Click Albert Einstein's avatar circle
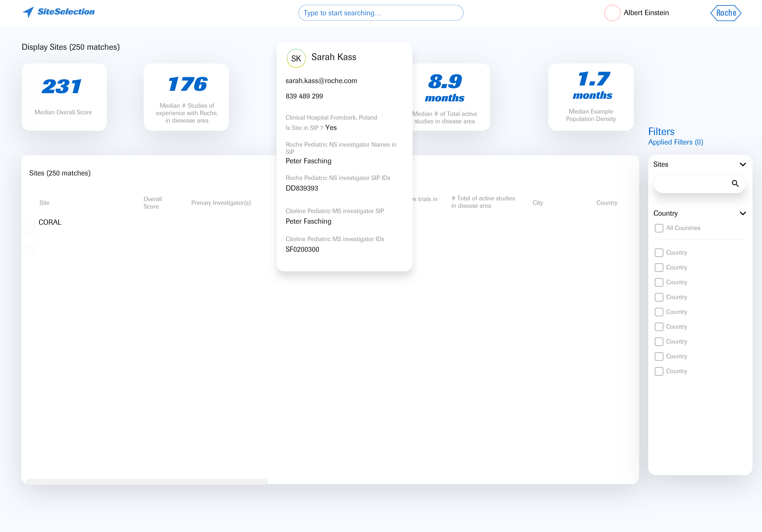762x532 pixels. (612, 13)
